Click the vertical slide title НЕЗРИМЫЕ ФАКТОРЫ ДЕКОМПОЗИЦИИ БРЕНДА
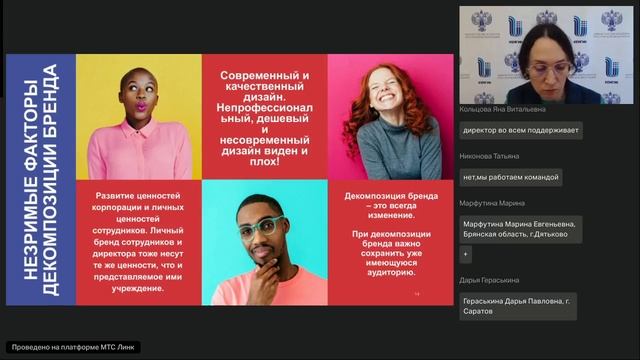 click(41, 180)
